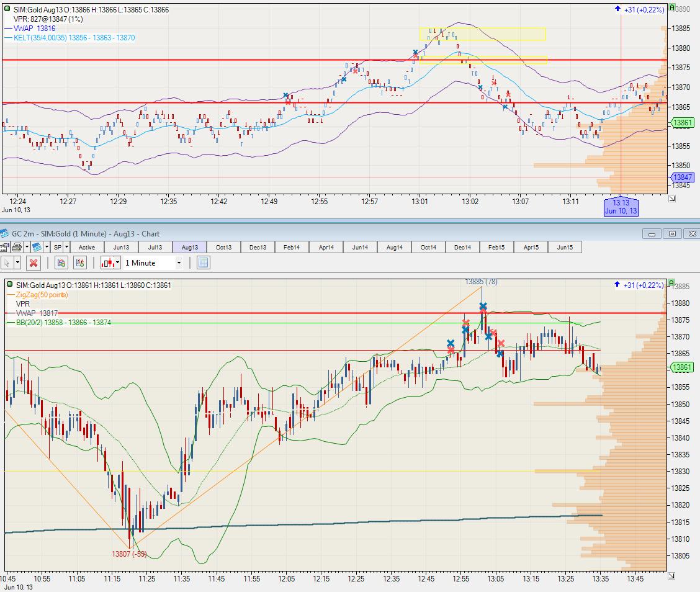Select the pointer cursor tool
The image size is (700, 592).
click(7, 263)
